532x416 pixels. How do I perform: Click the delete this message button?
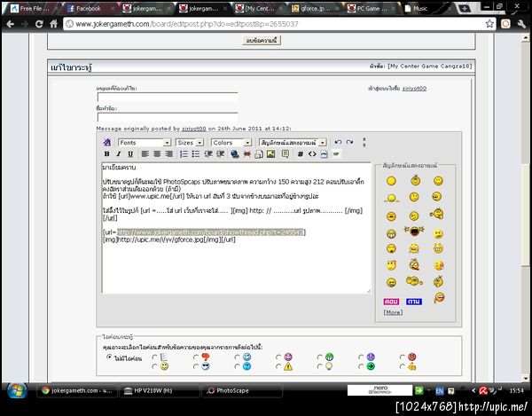click(262, 41)
